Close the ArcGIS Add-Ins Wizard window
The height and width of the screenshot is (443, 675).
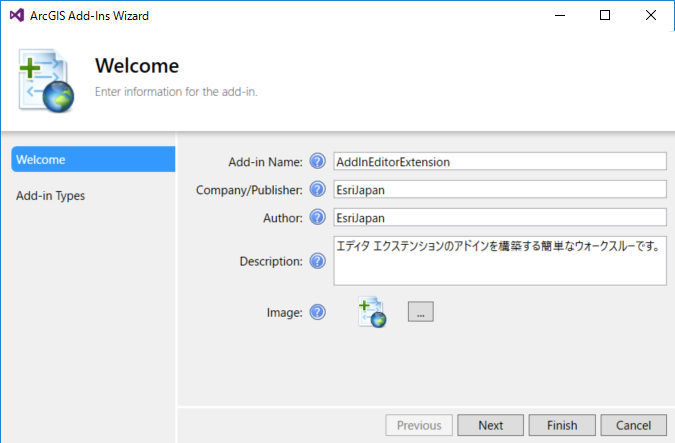651,15
